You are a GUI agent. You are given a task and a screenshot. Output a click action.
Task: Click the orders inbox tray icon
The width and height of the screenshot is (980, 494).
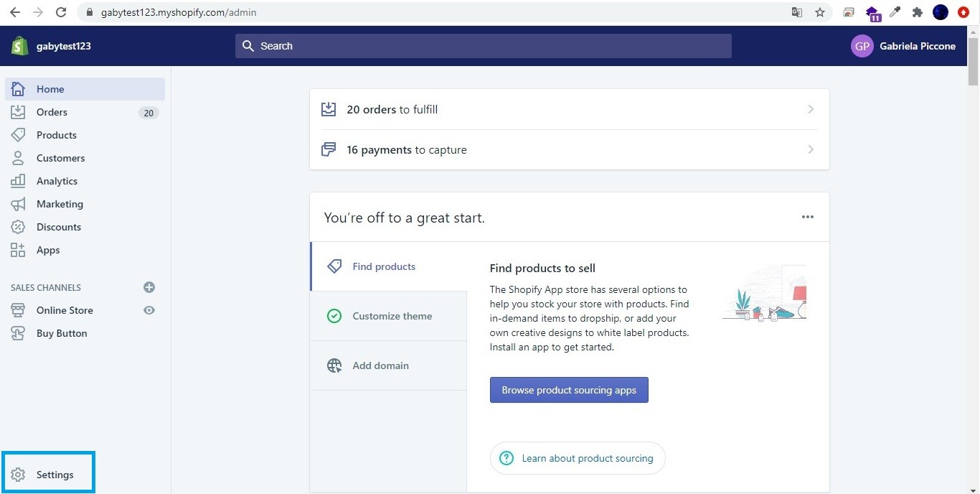coord(329,109)
